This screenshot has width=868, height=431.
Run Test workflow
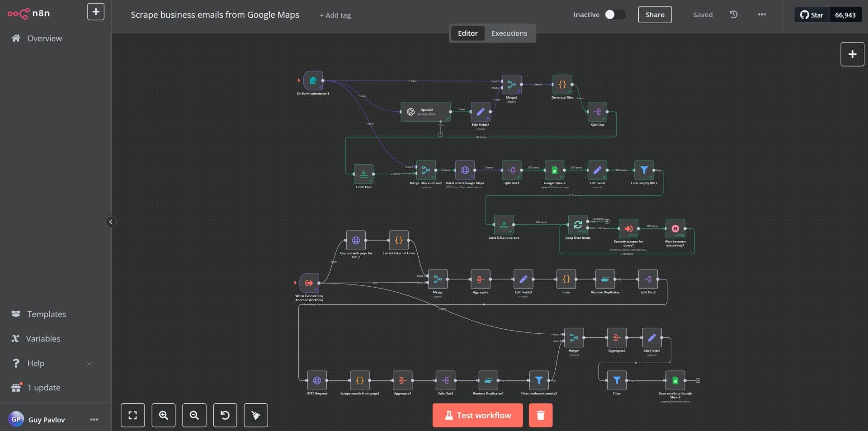click(477, 415)
